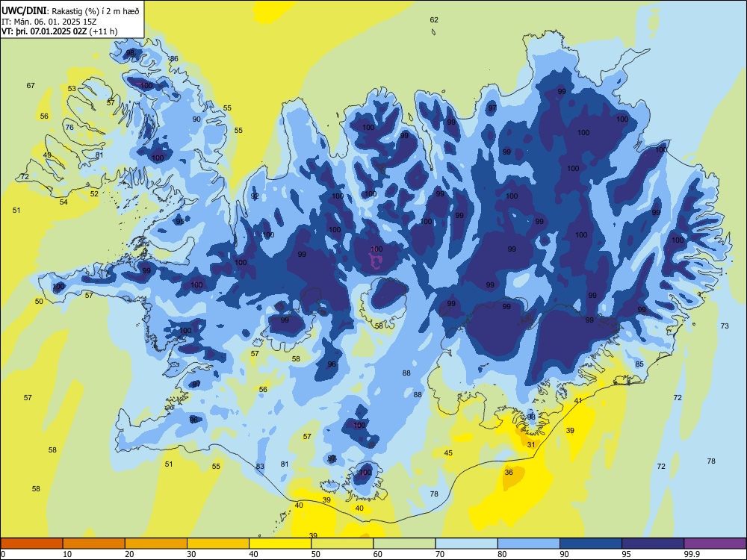Click the dark navy 95–99.9 legend swatch
The height and width of the screenshot is (560, 747).
point(653,544)
